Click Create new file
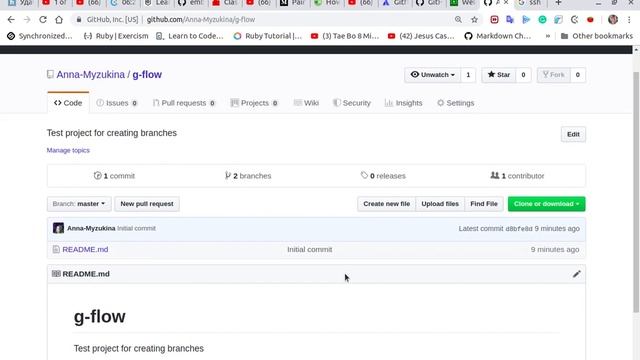Viewport: 640px width, 360px height. tap(387, 204)
